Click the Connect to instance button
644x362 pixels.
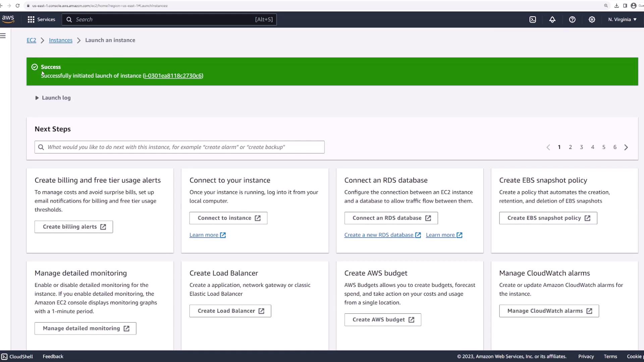(x=228, y=218)
